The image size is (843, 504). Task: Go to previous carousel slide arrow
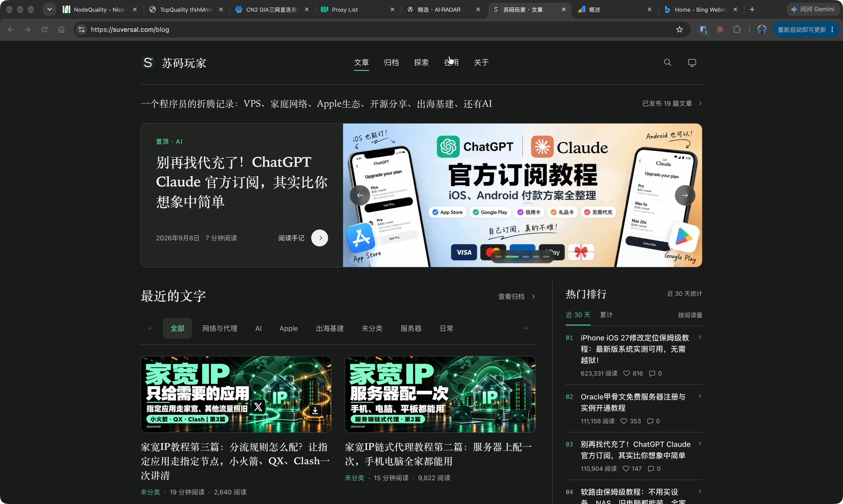[360, 195]
